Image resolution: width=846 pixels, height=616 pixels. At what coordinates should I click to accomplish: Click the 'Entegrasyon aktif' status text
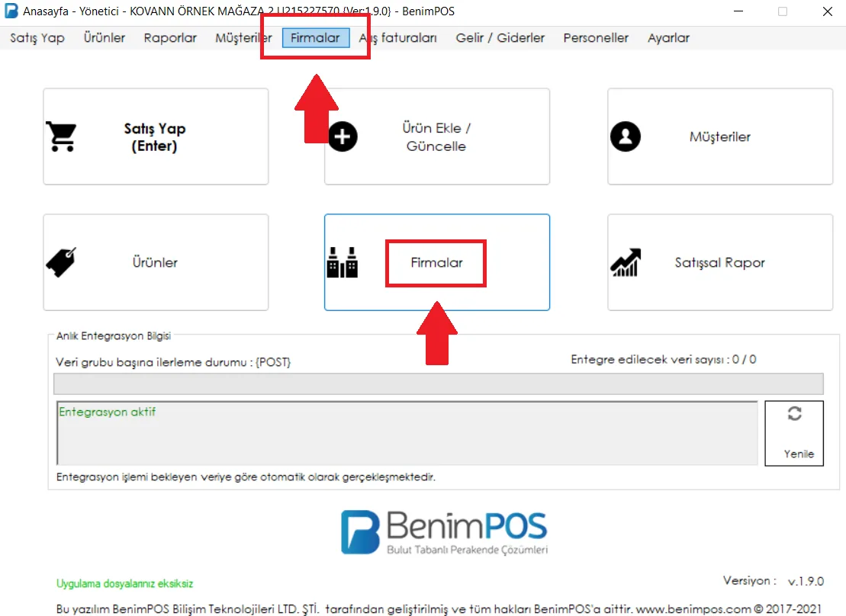[107, 412]
